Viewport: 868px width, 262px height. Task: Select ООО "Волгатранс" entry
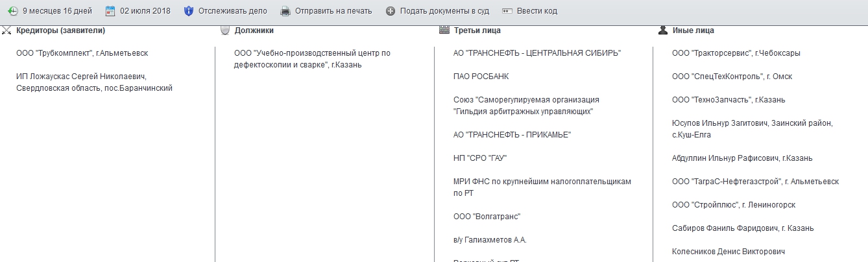[x=487, y=217]
